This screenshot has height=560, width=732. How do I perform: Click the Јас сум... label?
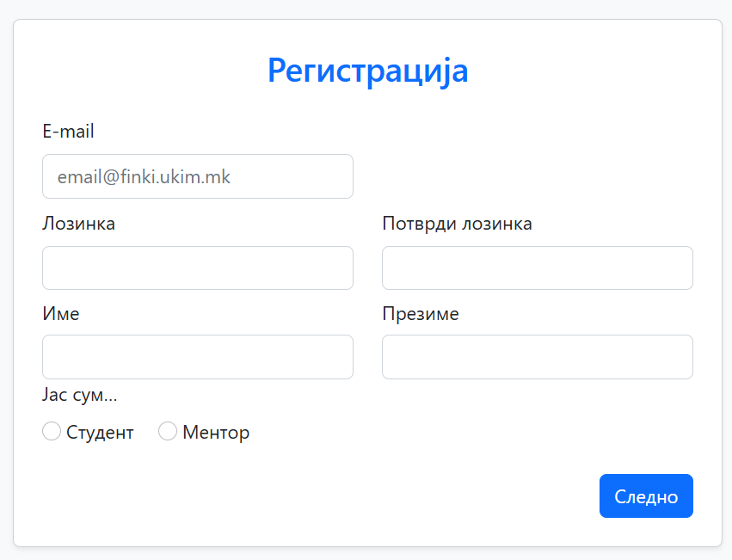(79, 396)
